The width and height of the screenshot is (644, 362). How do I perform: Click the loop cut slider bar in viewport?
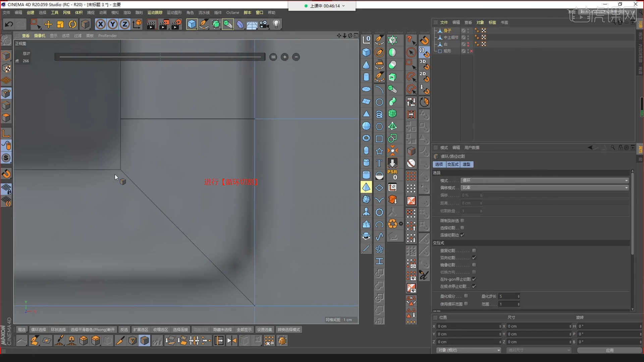click(x=160, y=57)
